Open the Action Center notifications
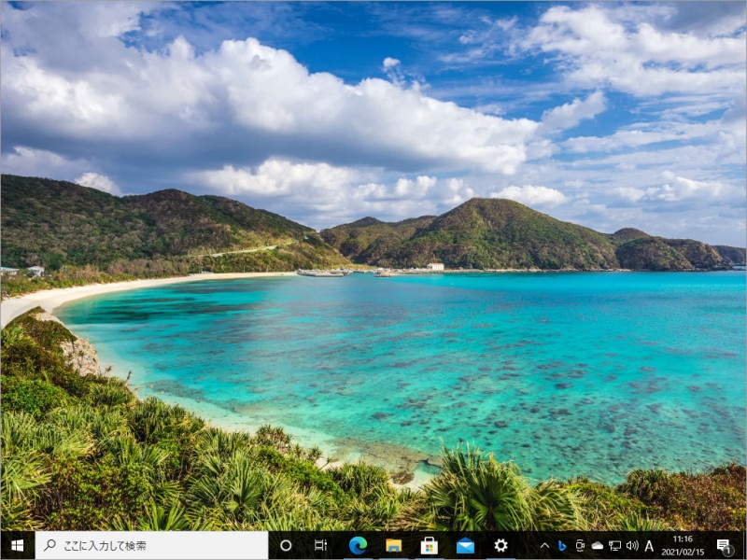747x560 pixels. [724, 545]
